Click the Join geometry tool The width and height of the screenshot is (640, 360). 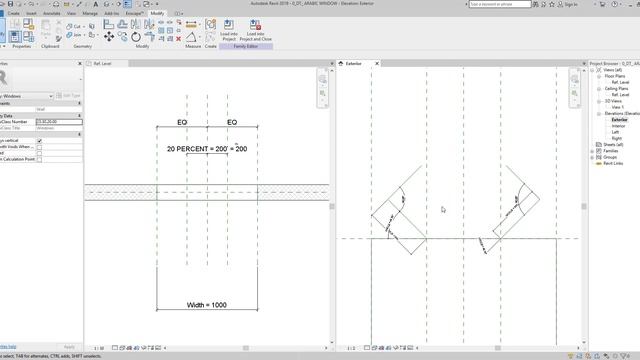(73, 36)
